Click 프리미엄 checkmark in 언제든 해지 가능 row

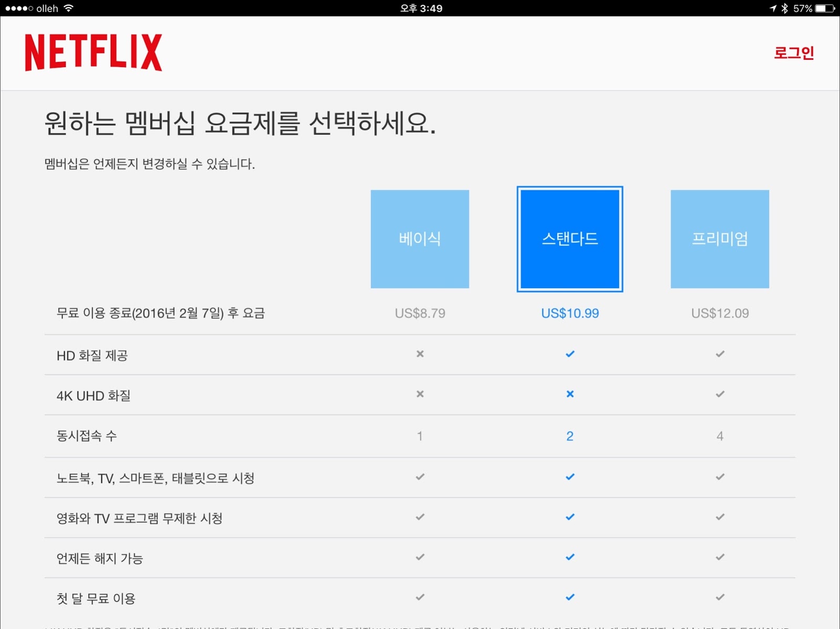(x=720, y=557)
